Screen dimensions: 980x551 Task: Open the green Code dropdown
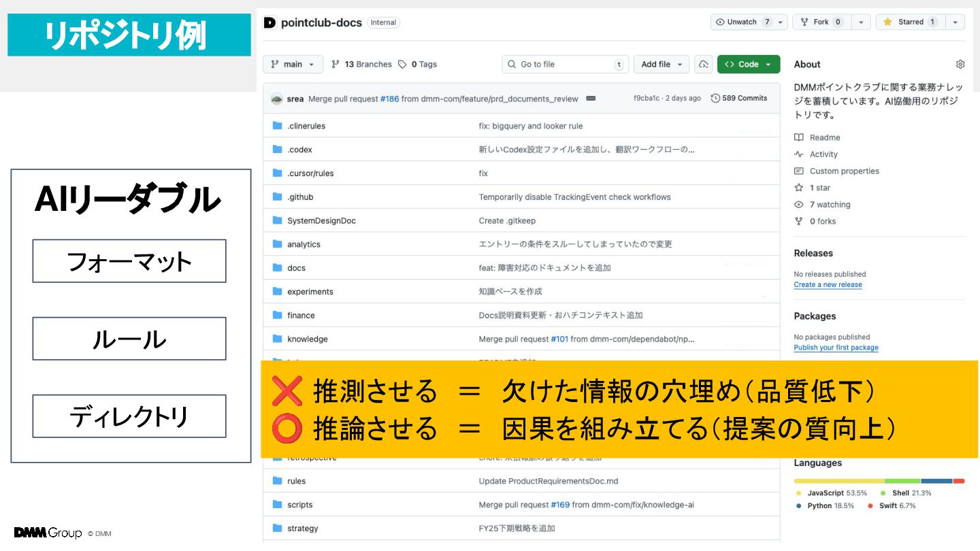pyautogui.click(x=749, y=64)
